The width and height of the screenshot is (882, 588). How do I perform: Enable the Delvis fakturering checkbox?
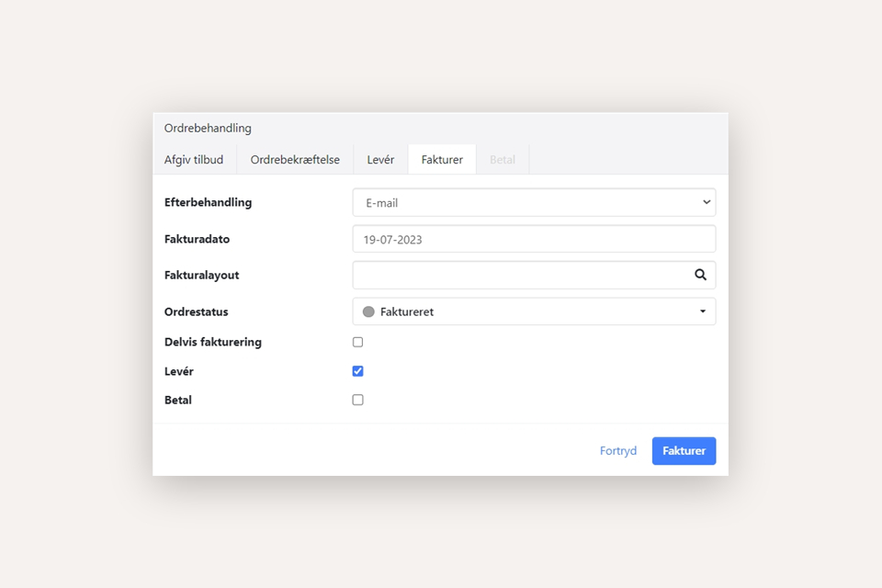[357, 342]
